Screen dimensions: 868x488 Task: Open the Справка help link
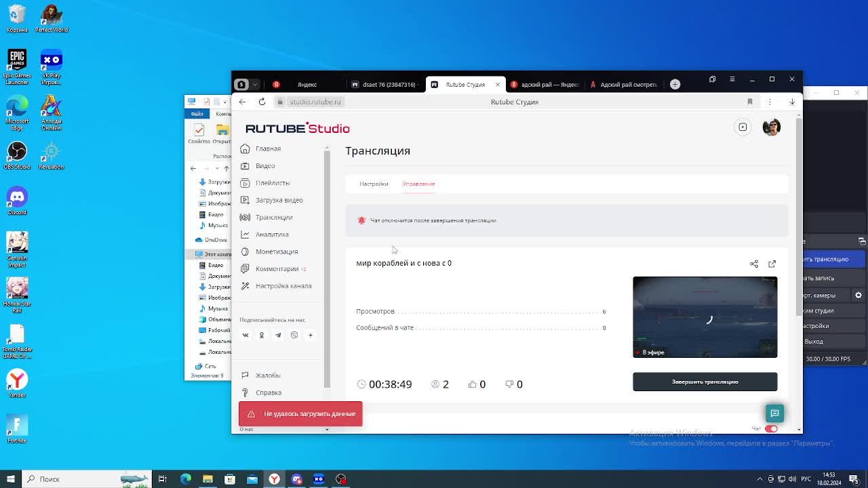269,392
